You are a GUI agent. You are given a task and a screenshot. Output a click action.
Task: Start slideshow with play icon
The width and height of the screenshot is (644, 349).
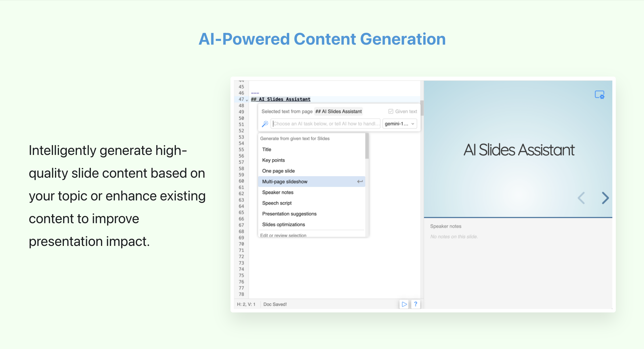[404, 304]
